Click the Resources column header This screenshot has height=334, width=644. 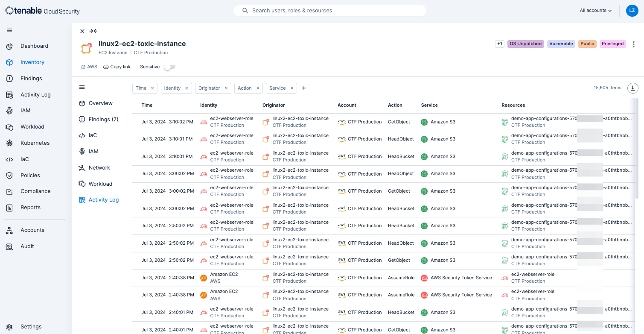[x=513, y=105]
